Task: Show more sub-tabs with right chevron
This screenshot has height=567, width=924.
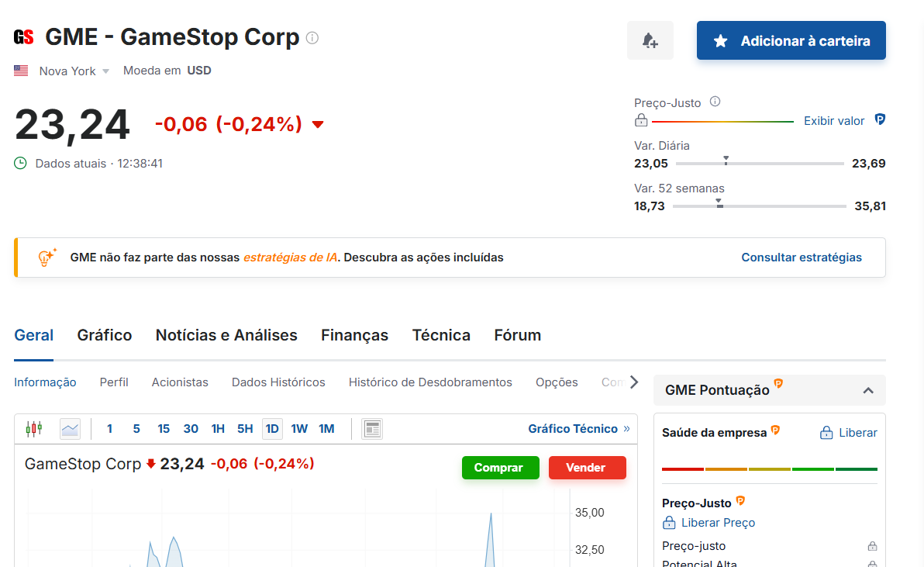Action: pos(634,382)
